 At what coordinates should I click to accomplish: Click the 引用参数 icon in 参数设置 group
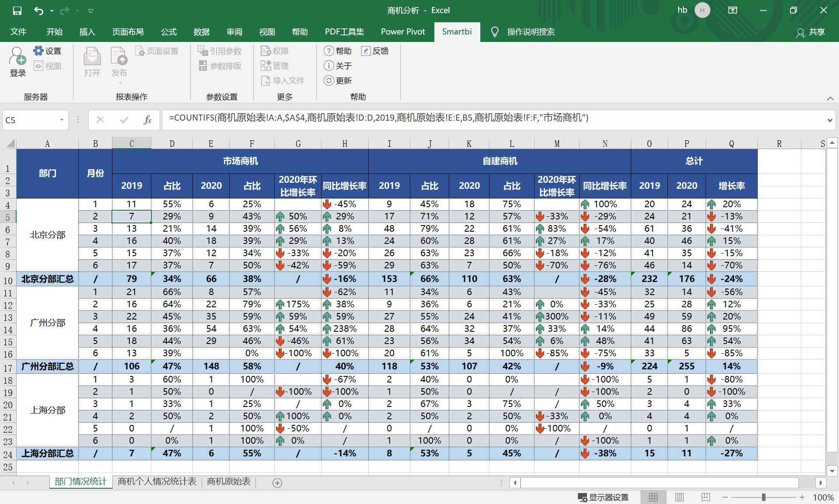(221, 51)
